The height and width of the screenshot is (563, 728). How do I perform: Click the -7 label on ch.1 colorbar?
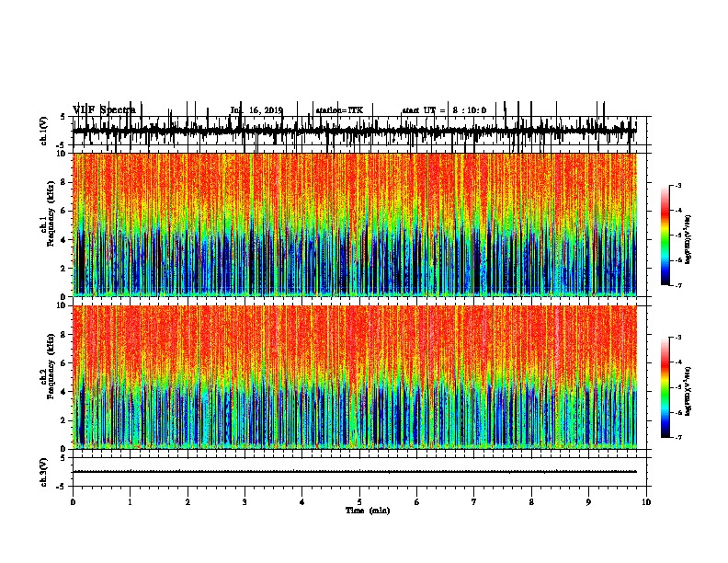[x=678, y=285]
